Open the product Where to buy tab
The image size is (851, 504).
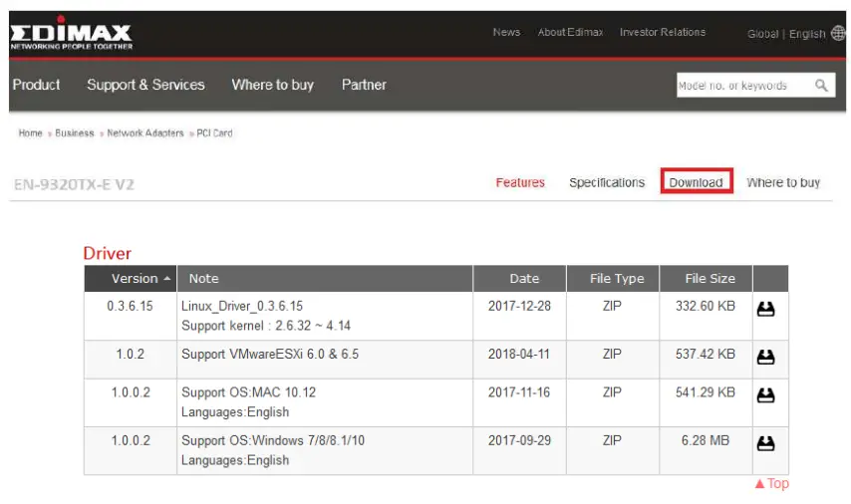[783, 183]
